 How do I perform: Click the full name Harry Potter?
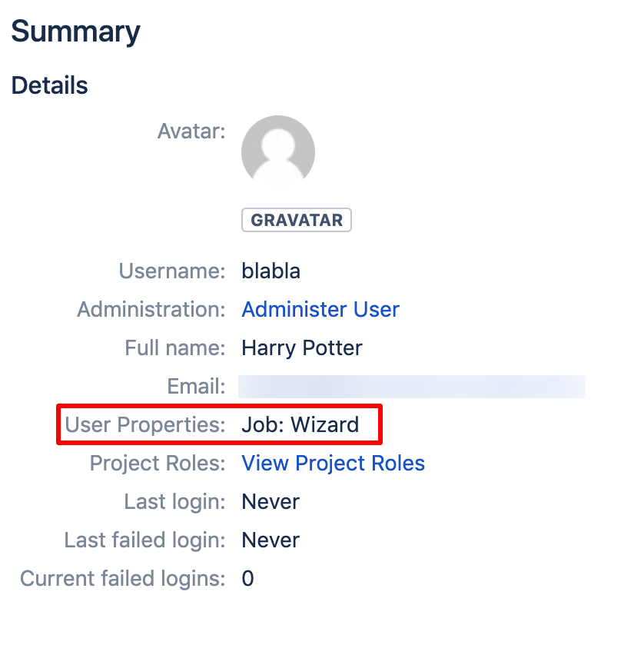[x=302, y=348]
